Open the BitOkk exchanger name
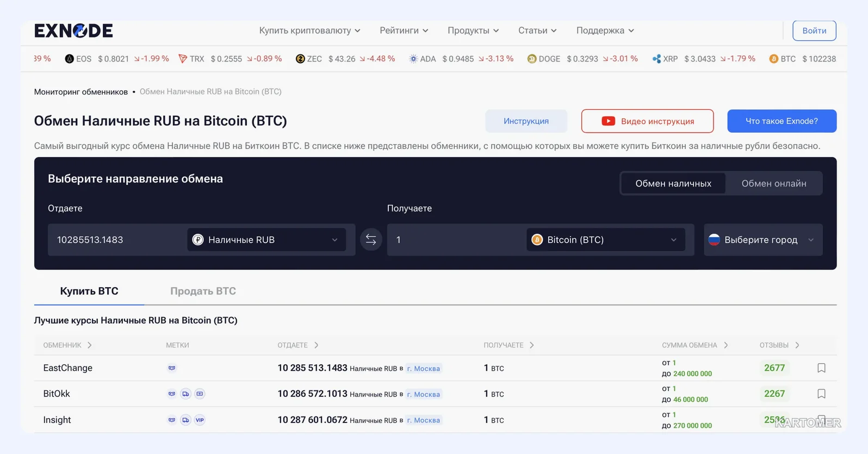Screen dimensions: 868x454 [x=57, y=394]
